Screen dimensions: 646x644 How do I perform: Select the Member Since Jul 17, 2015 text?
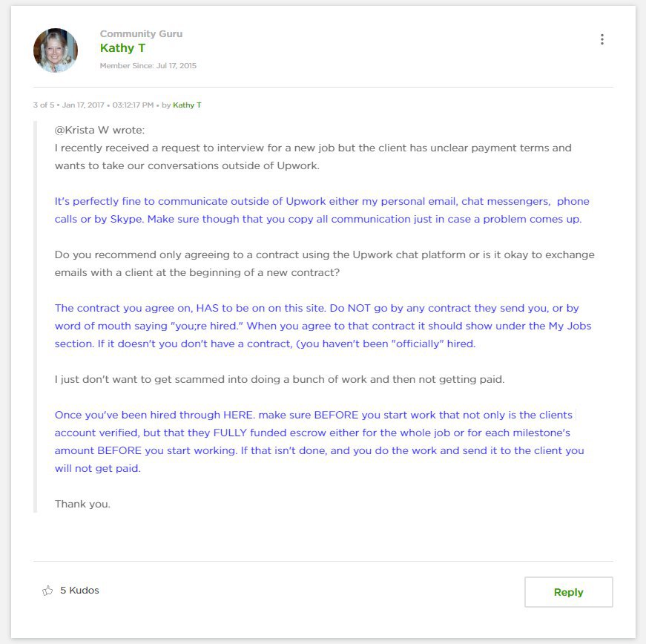[x=148, y=65]
